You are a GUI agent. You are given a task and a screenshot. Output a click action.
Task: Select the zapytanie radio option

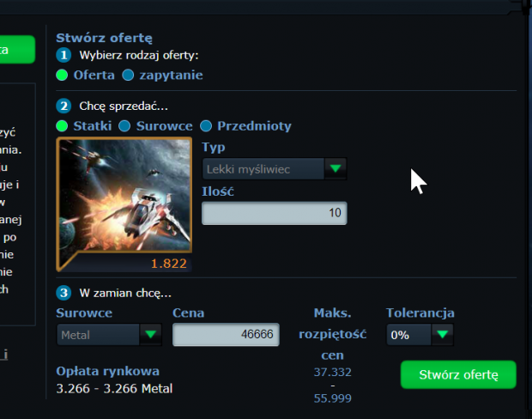click(x=128, y=75)
